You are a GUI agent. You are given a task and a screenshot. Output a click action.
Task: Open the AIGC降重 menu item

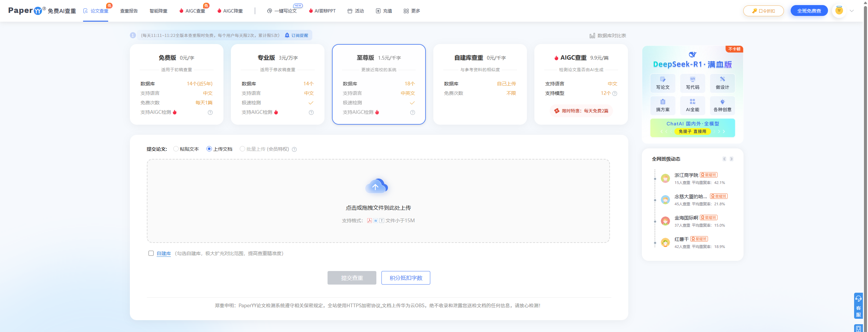pyautogui.click(x=230, y=11)
